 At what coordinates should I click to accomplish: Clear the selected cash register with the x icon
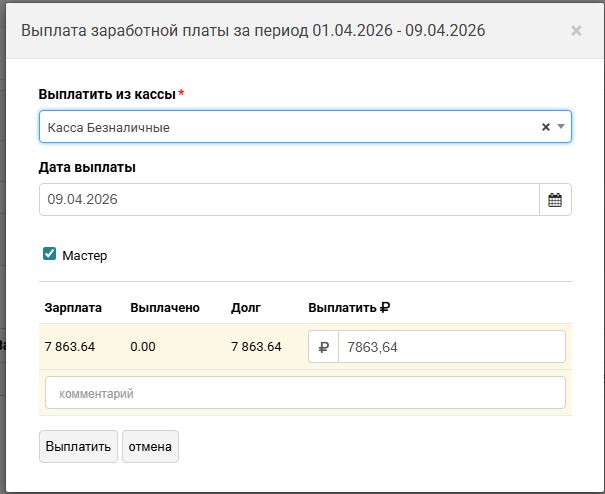pos(546,127)
